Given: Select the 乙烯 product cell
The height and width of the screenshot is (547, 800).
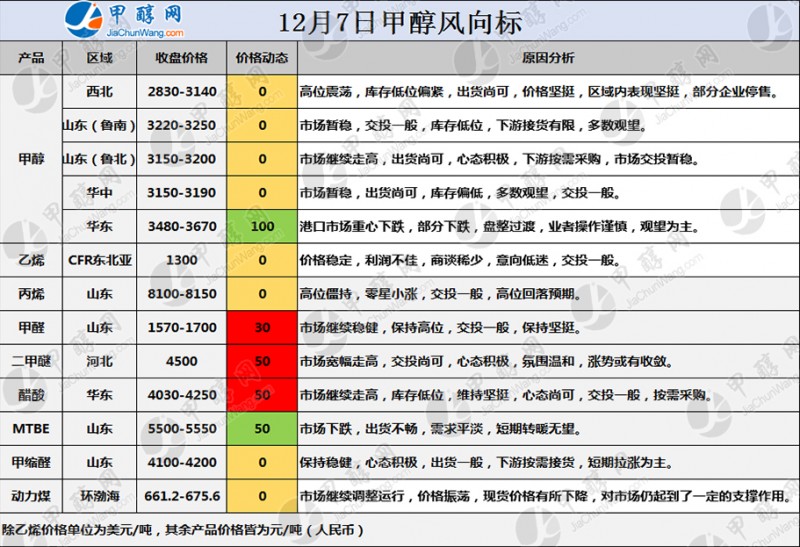Looking at the screenshot, I should pyautogui.click(x=31, y=260).
